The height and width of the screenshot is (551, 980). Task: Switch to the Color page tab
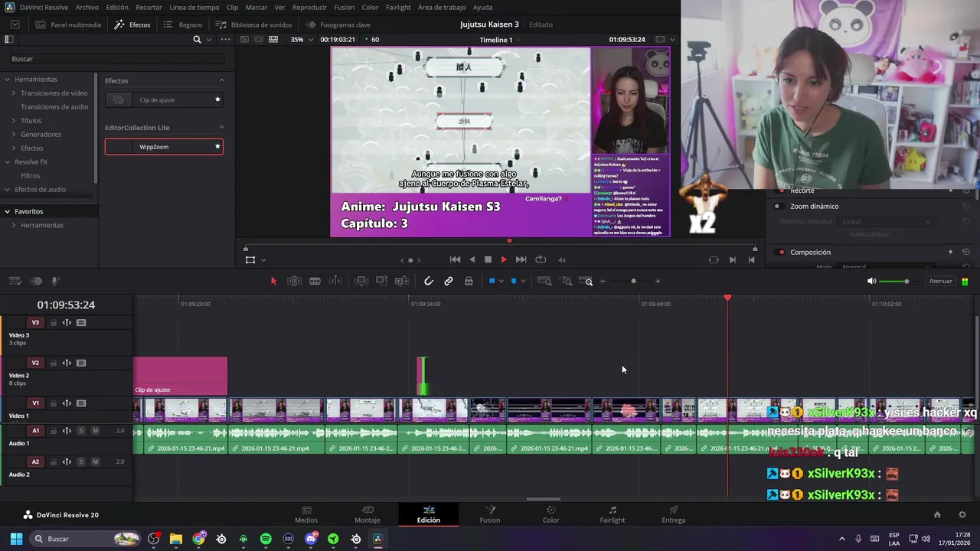click(x=550, y=514)
